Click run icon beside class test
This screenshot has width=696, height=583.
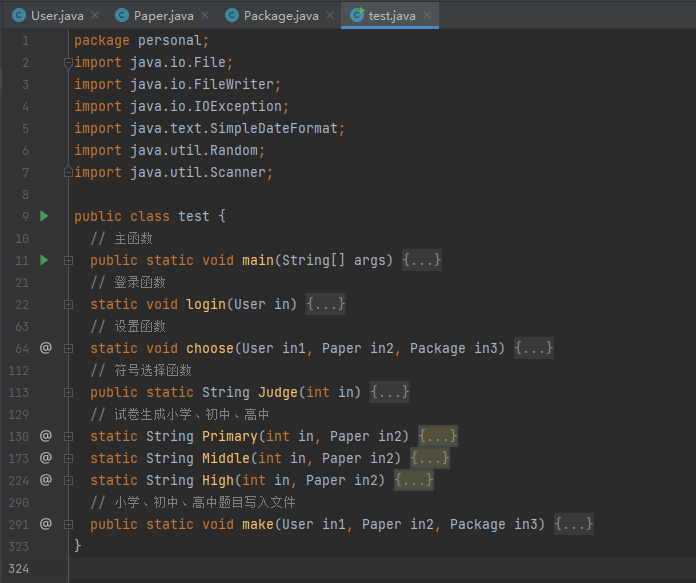coord(44,216)
